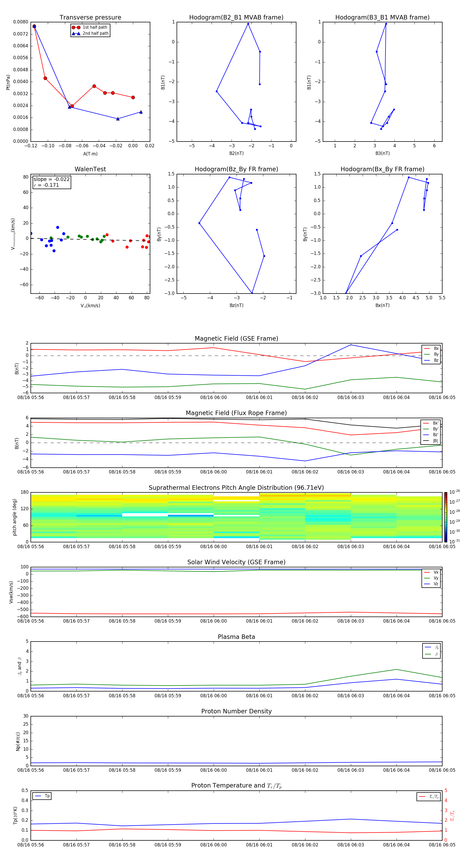
Task: Select the Bz legend entry in GSE panel
Action: (431, 360)
